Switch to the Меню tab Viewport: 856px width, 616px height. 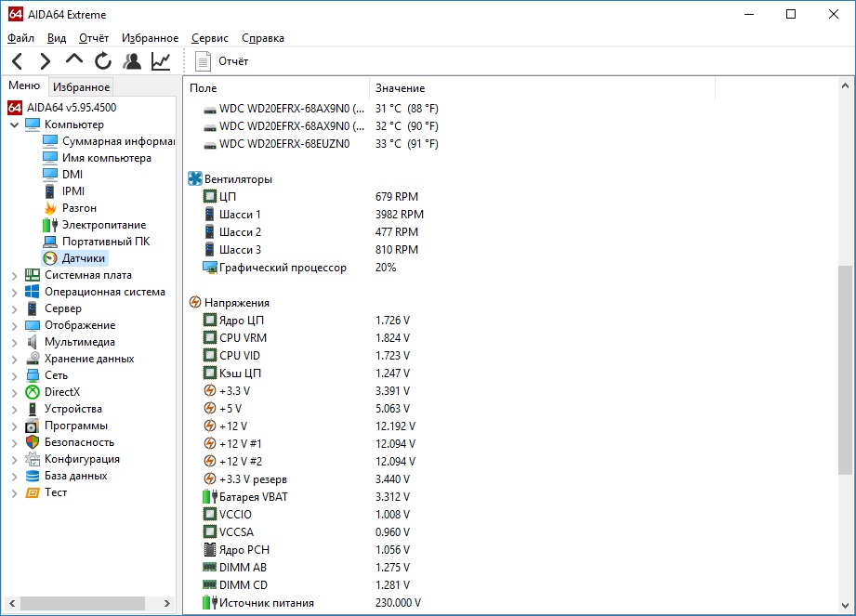[24, 85]
